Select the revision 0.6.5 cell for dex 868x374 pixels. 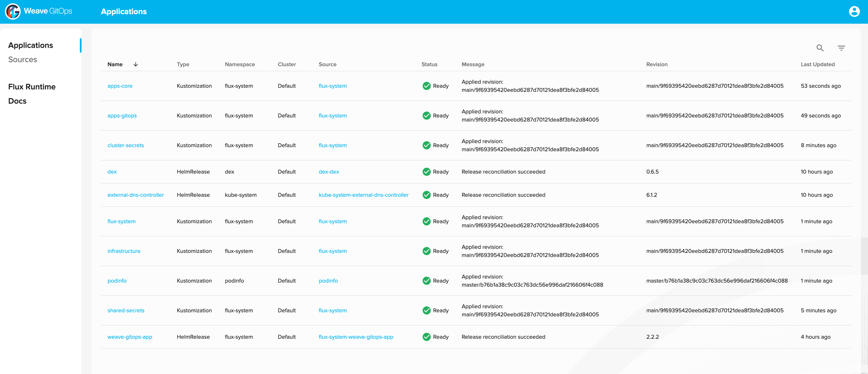(652, 172)
